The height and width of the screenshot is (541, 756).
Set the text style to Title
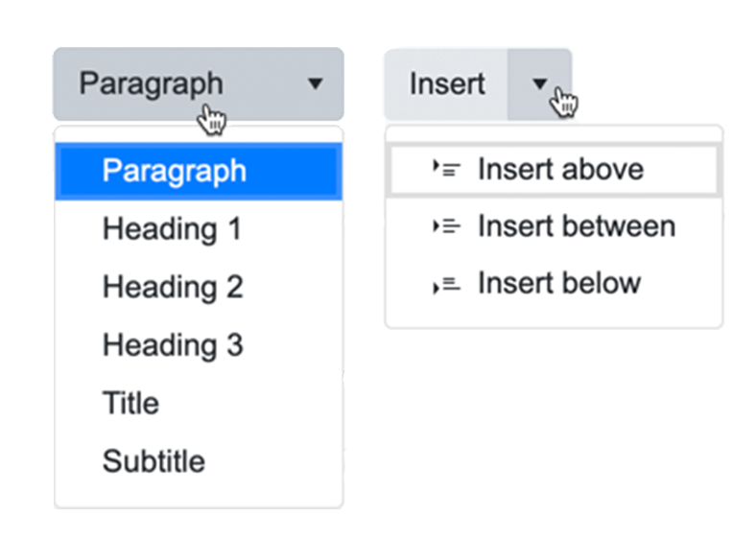[x=130, y=403]
